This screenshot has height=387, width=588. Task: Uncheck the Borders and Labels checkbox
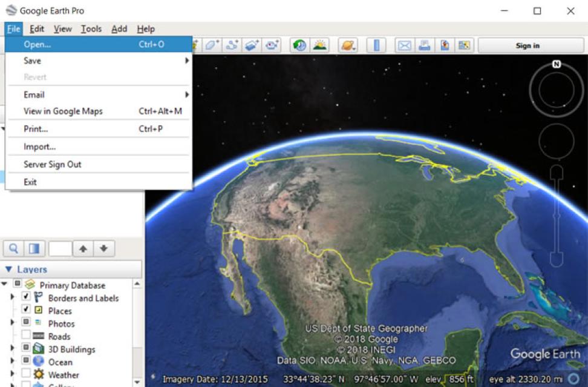25,297
